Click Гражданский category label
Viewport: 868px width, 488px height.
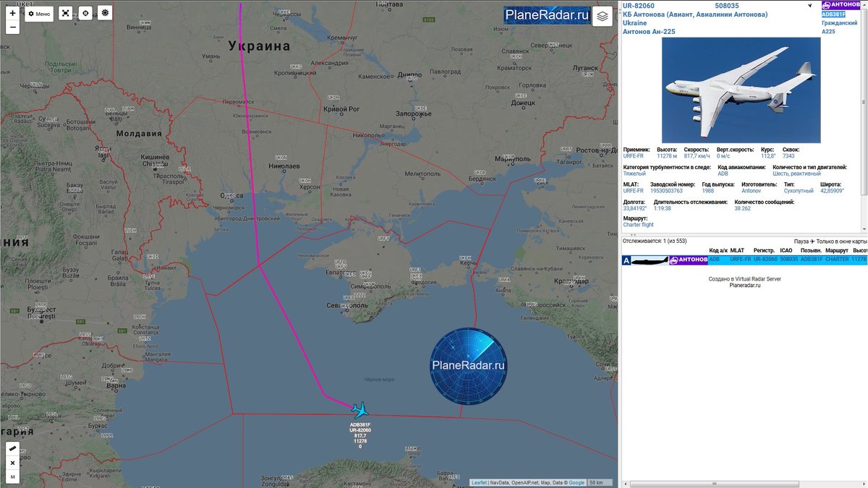point(840,23)
